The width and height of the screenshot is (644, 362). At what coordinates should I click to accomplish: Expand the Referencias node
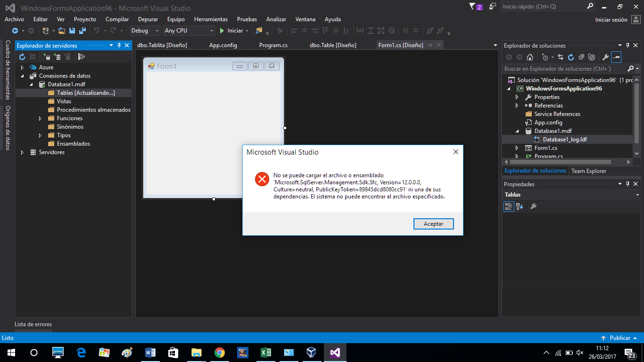[517, 106]
